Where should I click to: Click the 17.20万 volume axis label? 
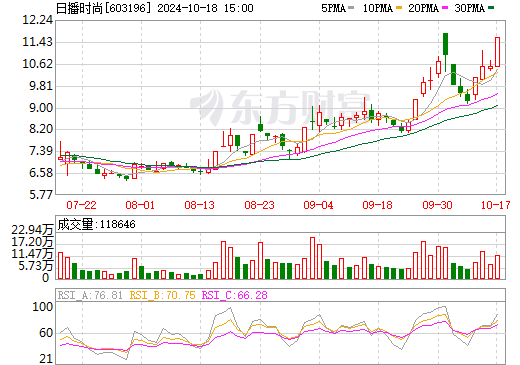click(x=32, y=242)
